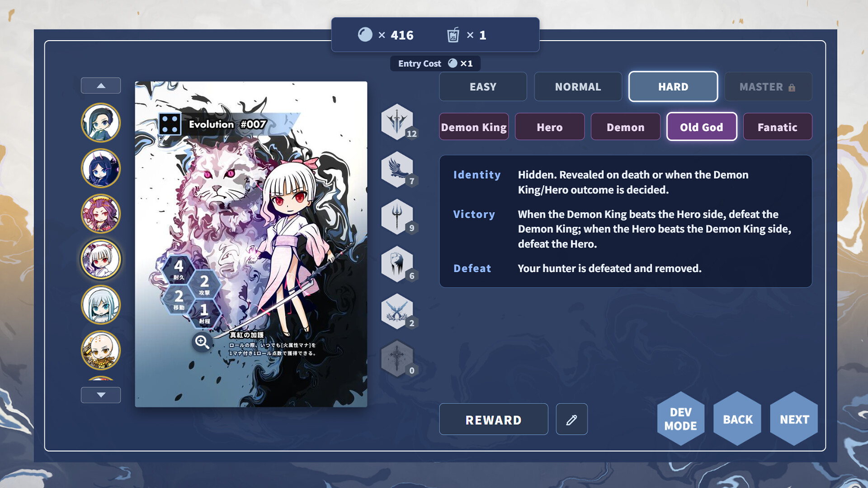Switch to Fanatic role tab
Screen dimensions: 868x488
[x=778, y=127]
